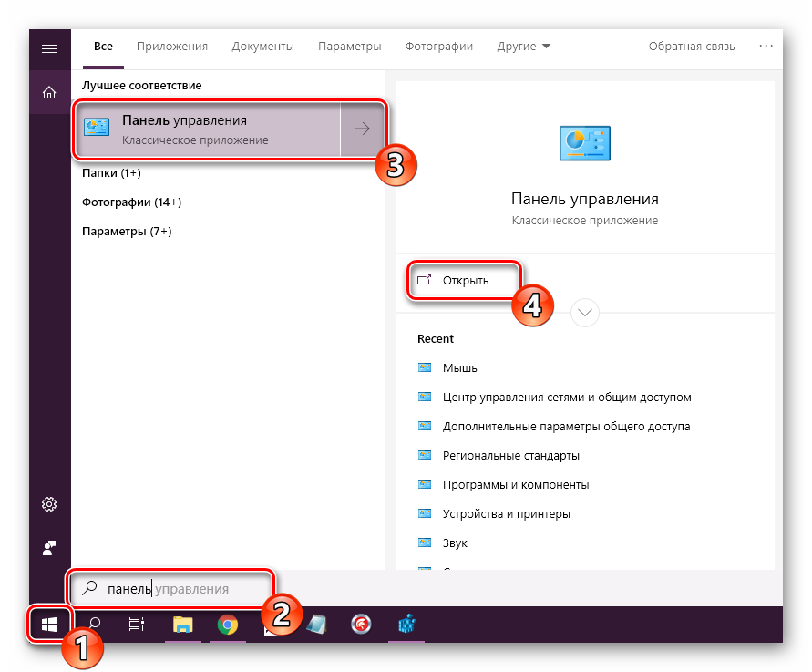Expand the Фотографии (14+) group

point(131,202)
